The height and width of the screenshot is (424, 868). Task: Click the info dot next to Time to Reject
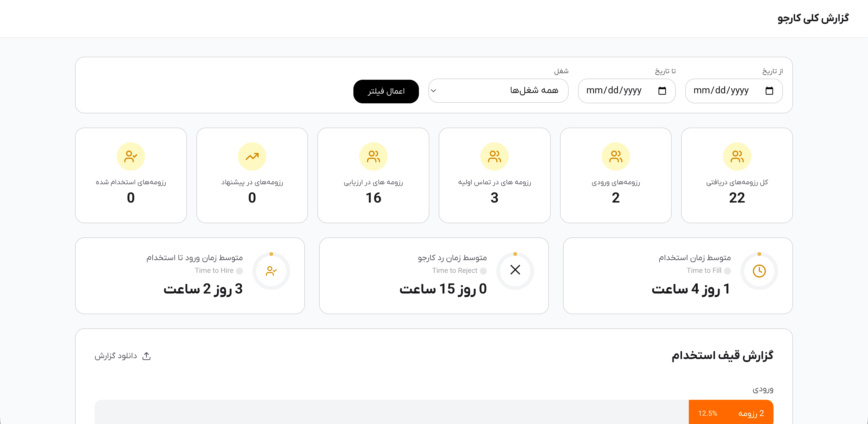click(x=483, y=271)
